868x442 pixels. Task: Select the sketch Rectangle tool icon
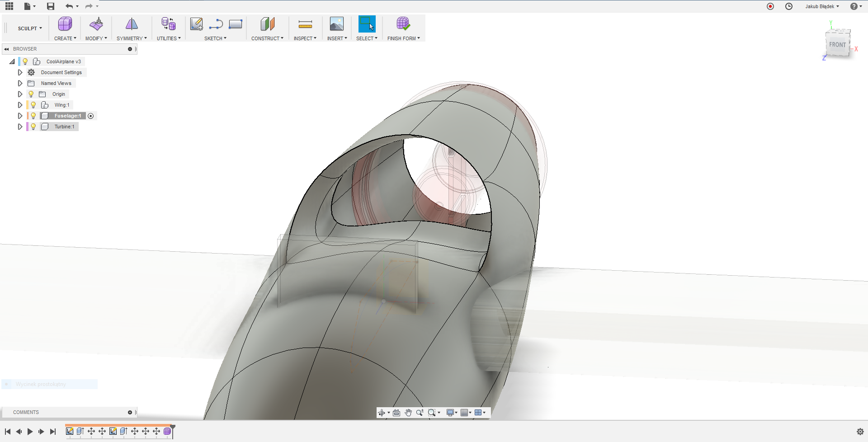(236, 24)
